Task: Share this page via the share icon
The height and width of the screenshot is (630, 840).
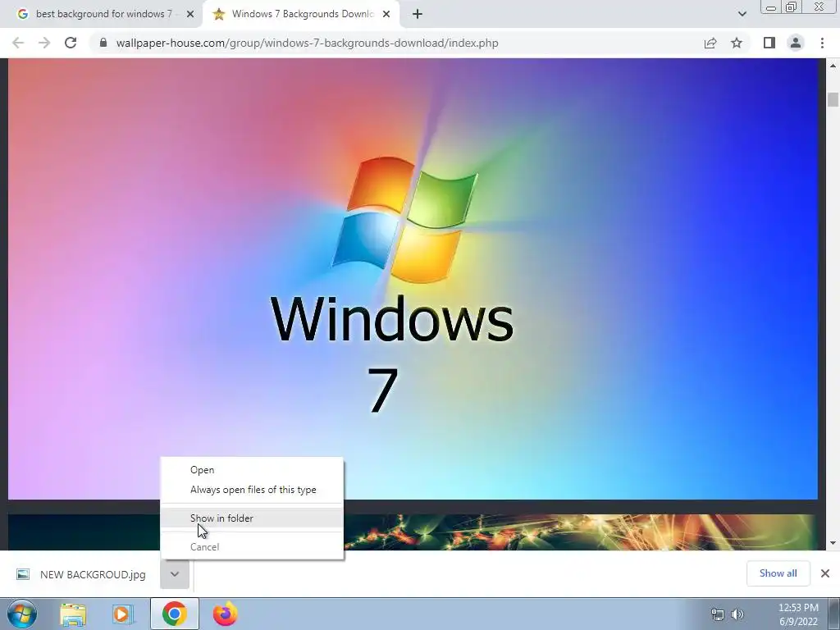Action: point(710,43)
